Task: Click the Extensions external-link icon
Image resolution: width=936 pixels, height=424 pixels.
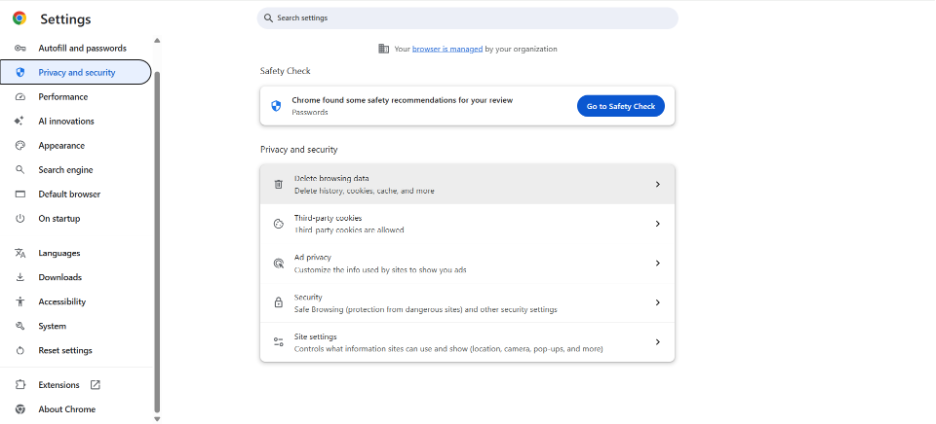Action: (x=96, y=384)
